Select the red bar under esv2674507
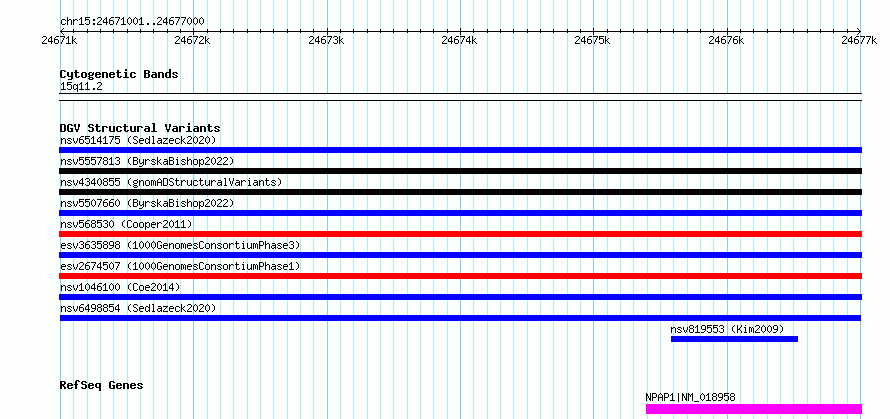Viewport: 890px width, 419px height. click(461, 276)
